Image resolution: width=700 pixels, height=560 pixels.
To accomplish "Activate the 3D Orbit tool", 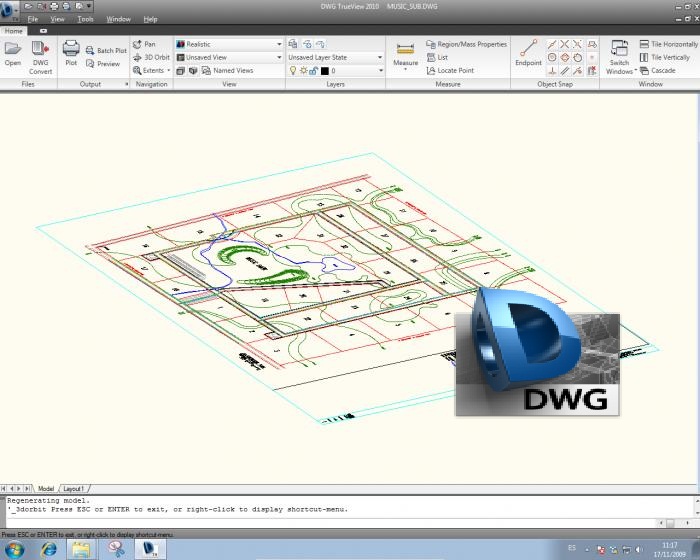I will (150, 57).
